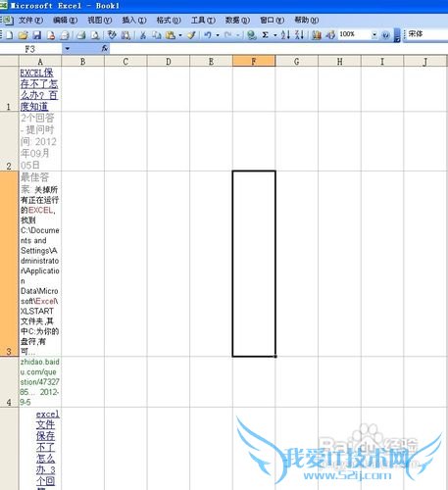Select row 4 header
Viewport: 448px width, 490px height.
pyautogui.click(x=9, y=382)
